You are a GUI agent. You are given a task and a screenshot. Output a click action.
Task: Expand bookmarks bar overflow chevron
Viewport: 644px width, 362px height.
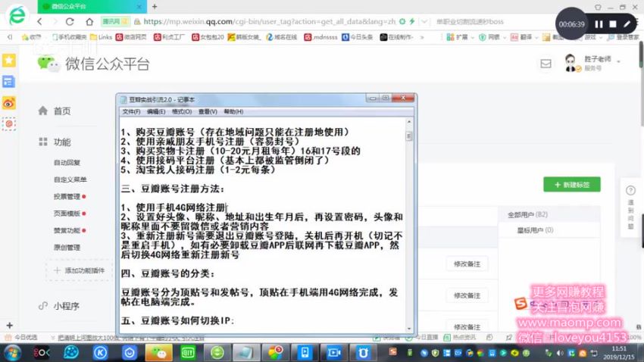(422, 37)
